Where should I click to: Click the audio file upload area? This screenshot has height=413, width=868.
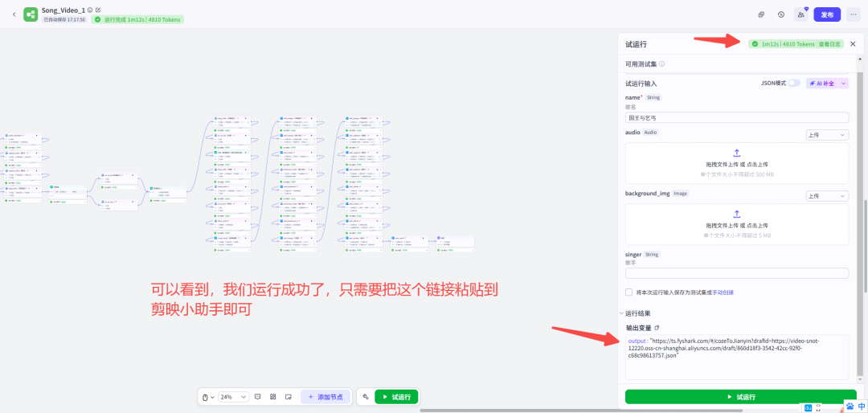[737, 163]
